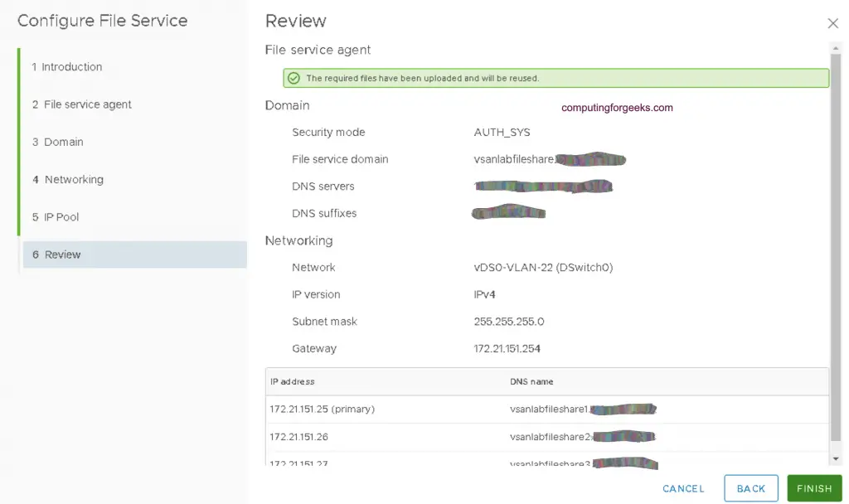Click the BACK button
Image resolution: width=849 pixels, height=504 pixels.
[x=750, y=488]
